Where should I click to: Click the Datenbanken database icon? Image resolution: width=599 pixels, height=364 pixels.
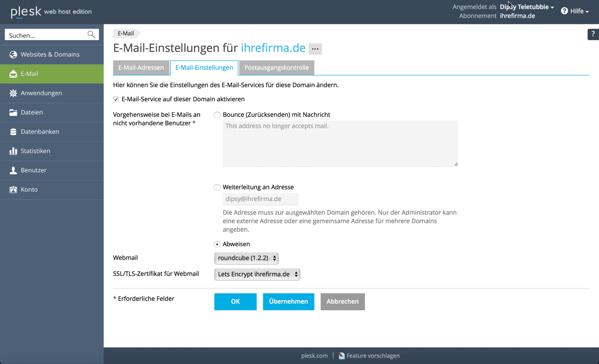(13, 132)
